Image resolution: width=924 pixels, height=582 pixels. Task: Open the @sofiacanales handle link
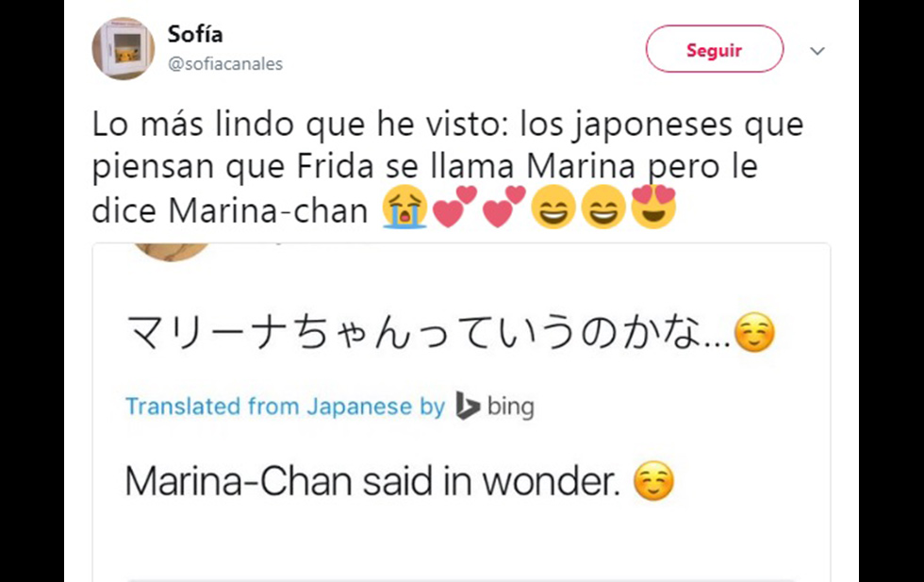pos(224,64)
